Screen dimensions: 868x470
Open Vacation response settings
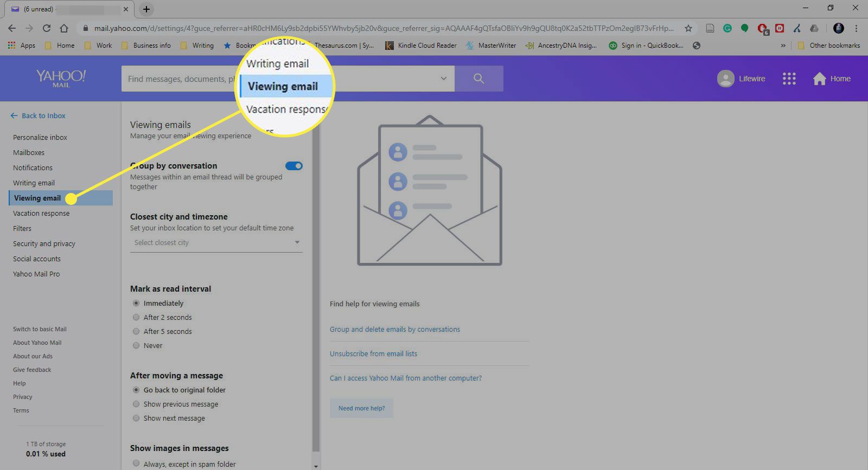tap(41, 214)
